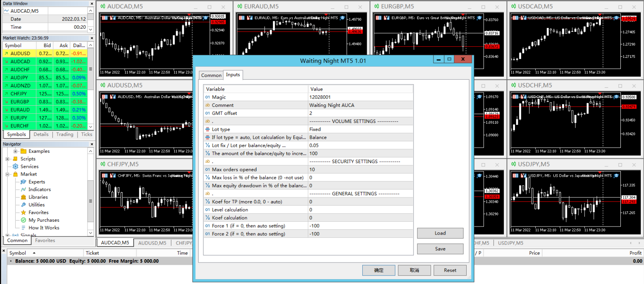Click the Reset button

point(450,270)
